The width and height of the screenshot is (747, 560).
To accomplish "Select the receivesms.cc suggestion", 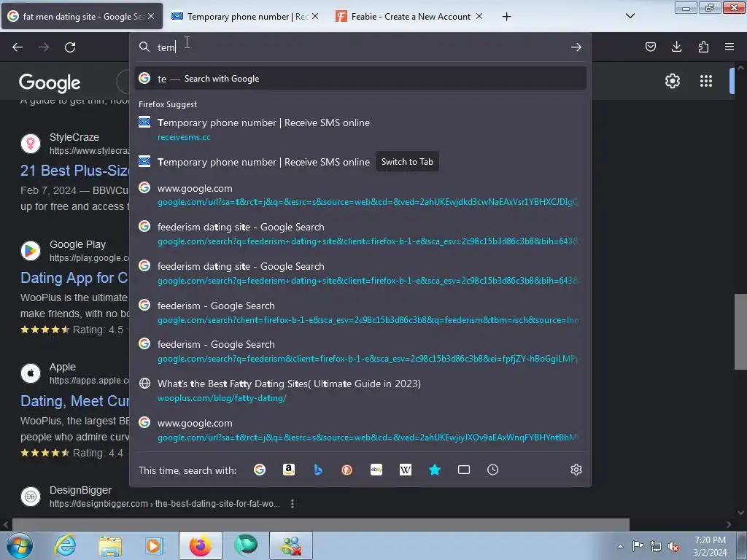I will [x=360, y=129].
